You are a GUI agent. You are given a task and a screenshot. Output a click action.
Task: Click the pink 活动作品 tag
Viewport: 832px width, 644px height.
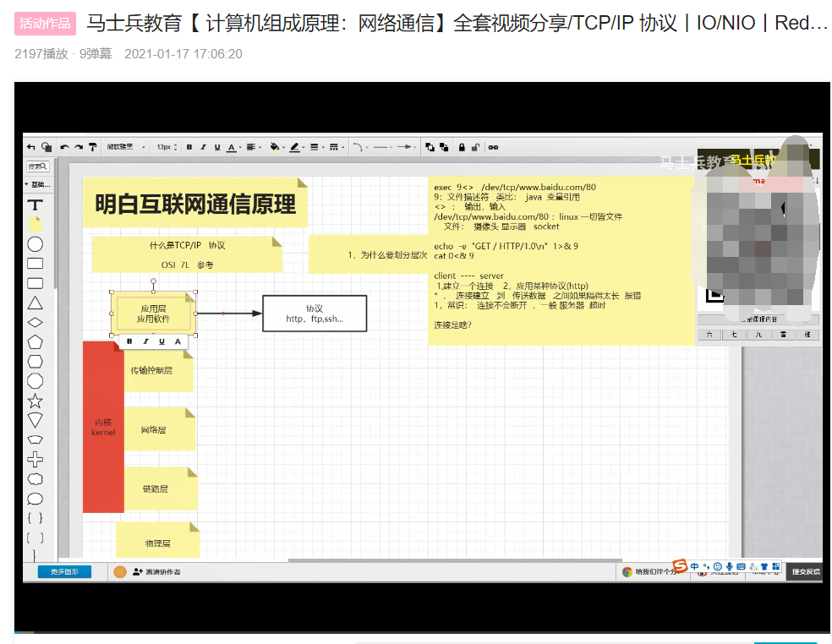[x=45, y=24]
